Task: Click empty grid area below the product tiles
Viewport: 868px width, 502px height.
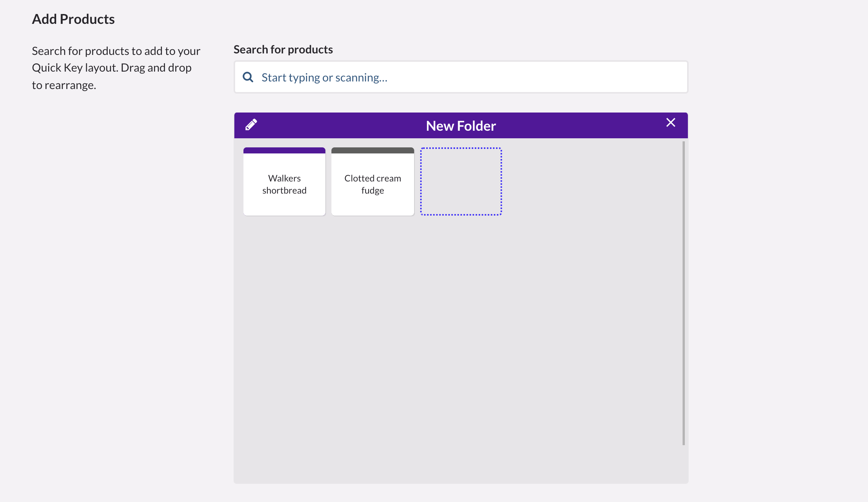Action: 455,333
